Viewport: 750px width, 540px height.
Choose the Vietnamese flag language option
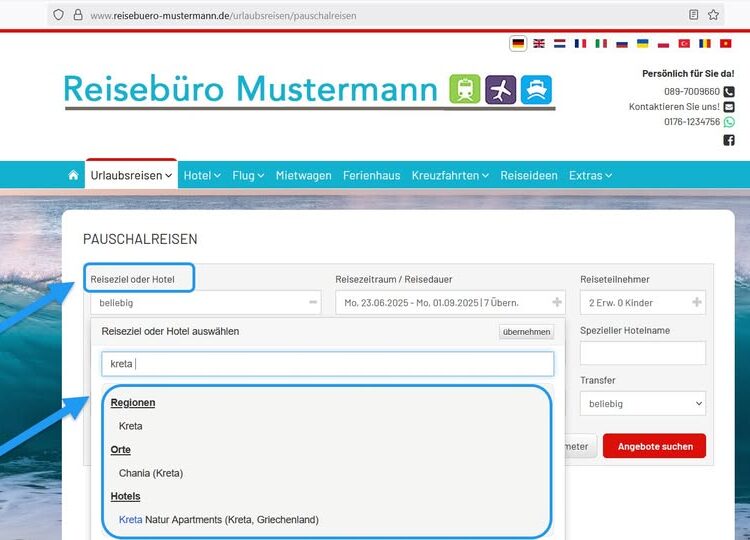(726, 44)
